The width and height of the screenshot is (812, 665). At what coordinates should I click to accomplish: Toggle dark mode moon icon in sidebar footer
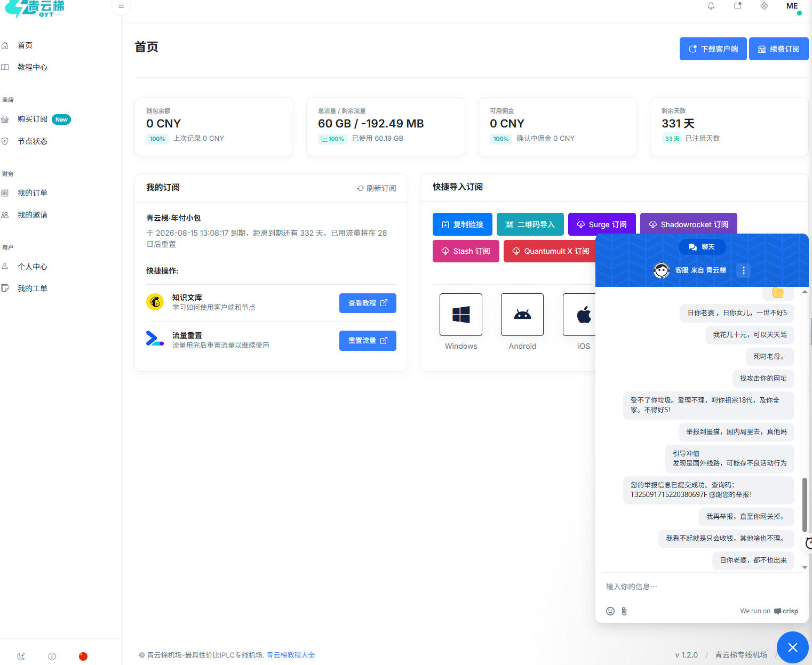pos(21,656)
